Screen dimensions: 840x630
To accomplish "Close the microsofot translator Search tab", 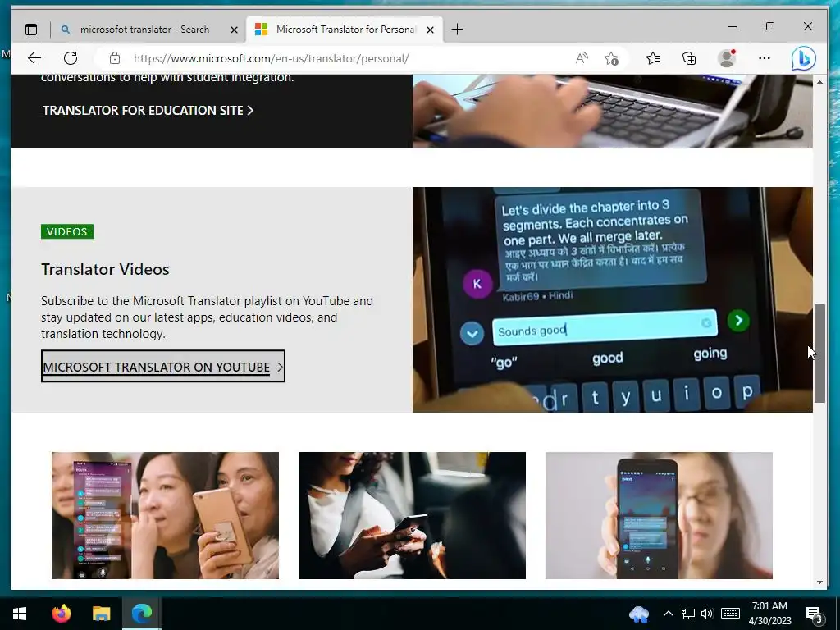I will 234,30.
